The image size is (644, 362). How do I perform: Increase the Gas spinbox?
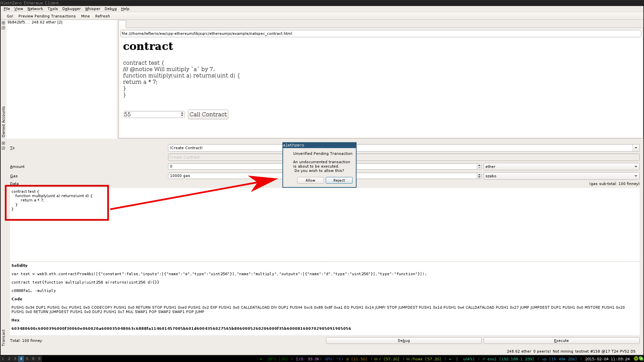tap(479, 175)
